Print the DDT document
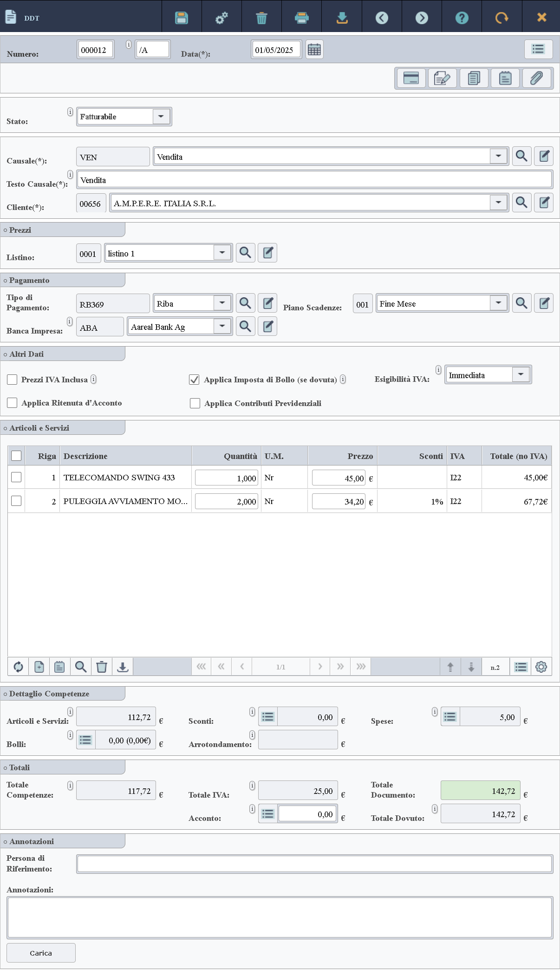 (x=302, y=18)
